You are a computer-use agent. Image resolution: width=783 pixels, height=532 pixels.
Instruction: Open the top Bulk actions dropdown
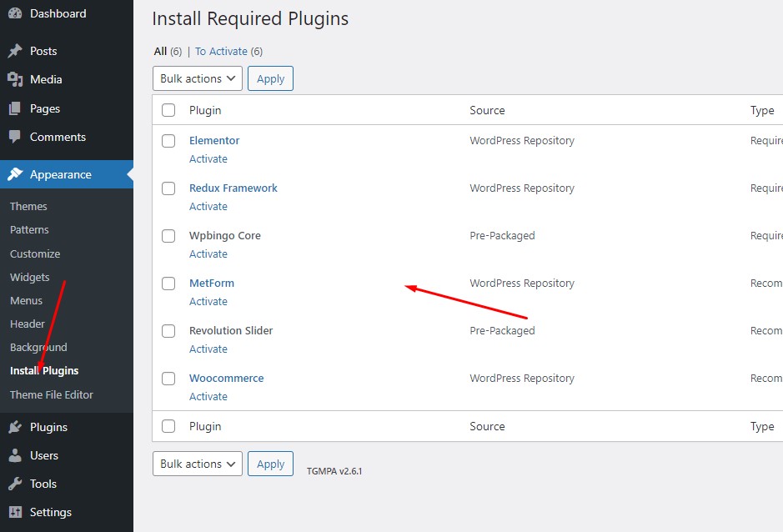point(198,78)
